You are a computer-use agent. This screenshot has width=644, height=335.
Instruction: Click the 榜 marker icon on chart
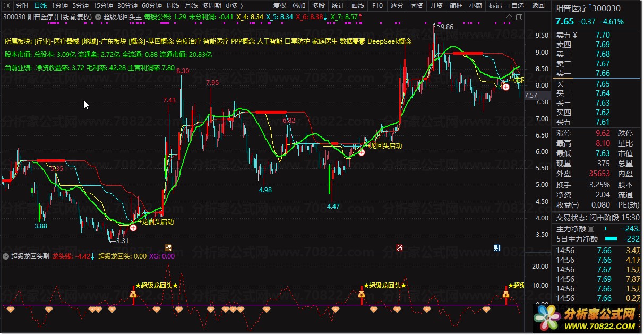169,247
